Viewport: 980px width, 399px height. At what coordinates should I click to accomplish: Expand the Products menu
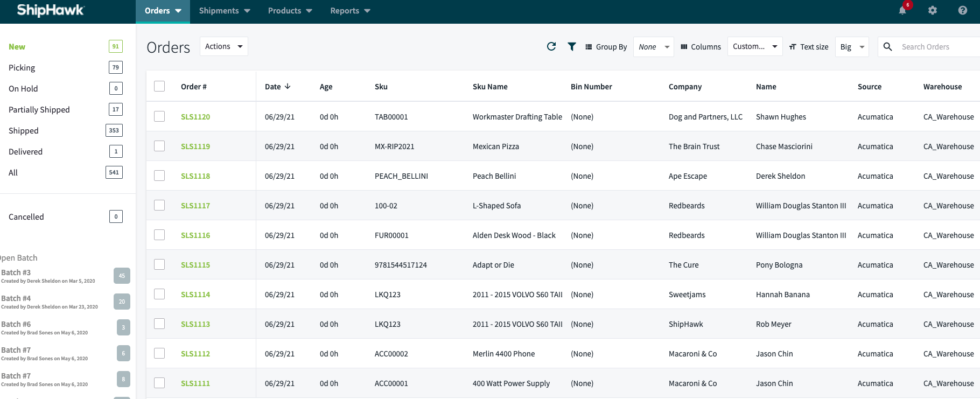[x=290, y=11]
